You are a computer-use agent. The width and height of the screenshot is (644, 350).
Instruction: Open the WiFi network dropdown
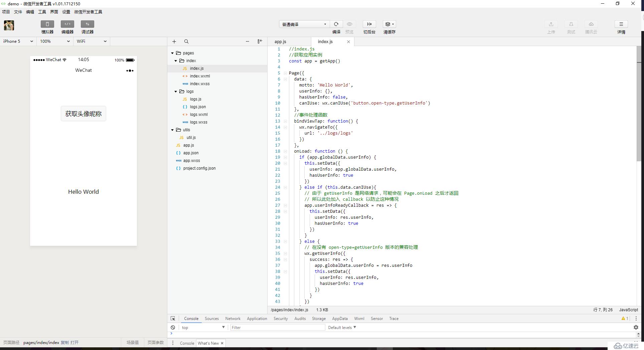(x=92, y=41)
